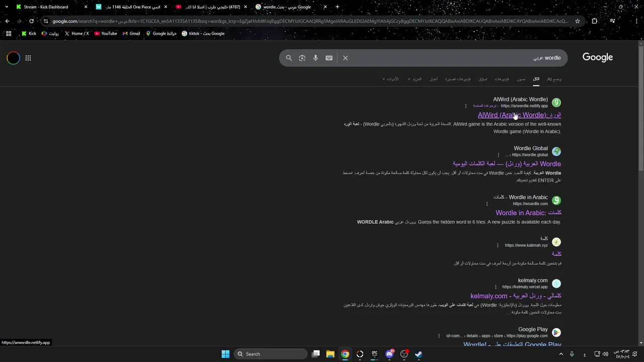Open more options for Google Play result
The height and width of the screenshot is (362, 644).
(x=439, y=336)
